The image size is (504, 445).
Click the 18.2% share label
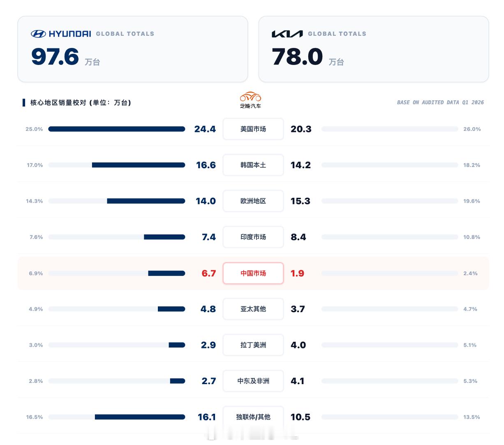click(x=472, y=165)
